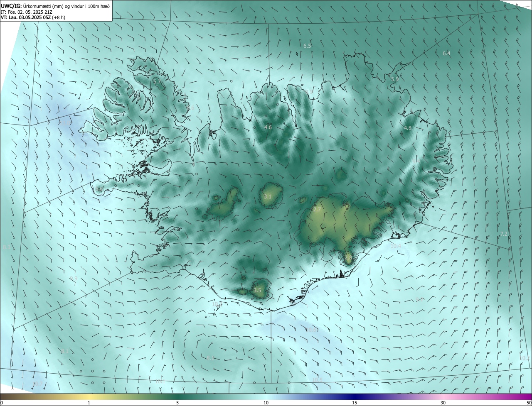Click the '15' tick label on the color scale

point(355,403)
